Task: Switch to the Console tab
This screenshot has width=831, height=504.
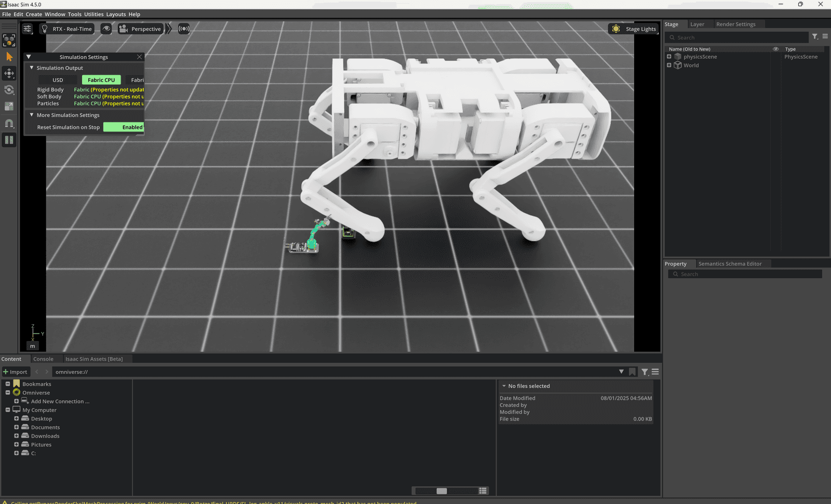Action: point(43,359)
